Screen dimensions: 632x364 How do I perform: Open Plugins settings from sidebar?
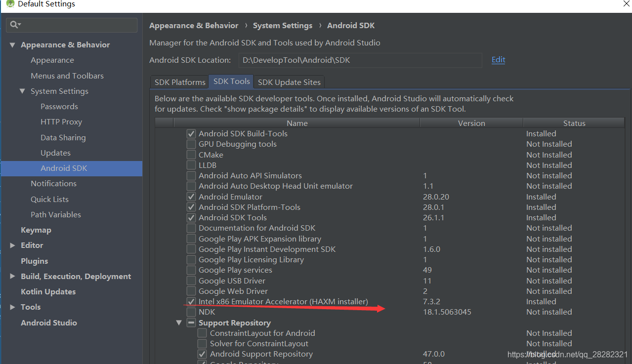[x=34, y=261]
